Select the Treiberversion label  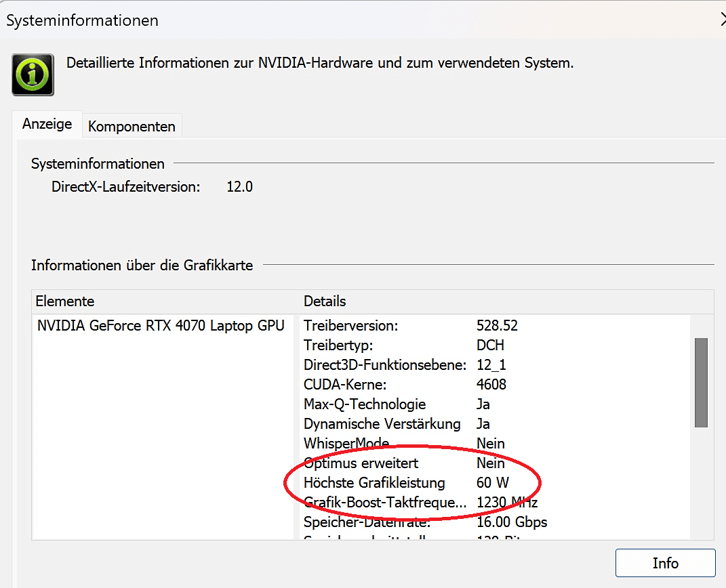(351, 326)
